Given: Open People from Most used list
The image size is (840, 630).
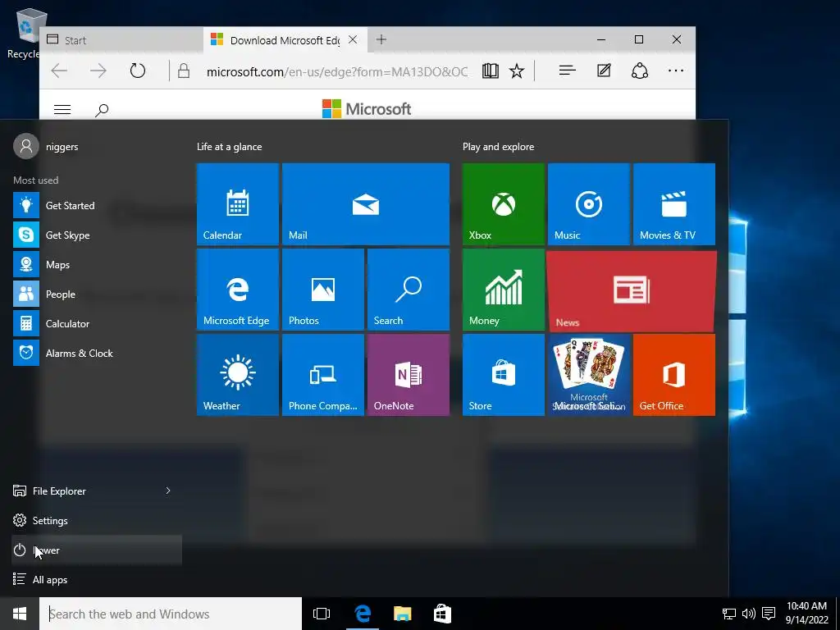Looking at the screenshot, I should 97,294.
